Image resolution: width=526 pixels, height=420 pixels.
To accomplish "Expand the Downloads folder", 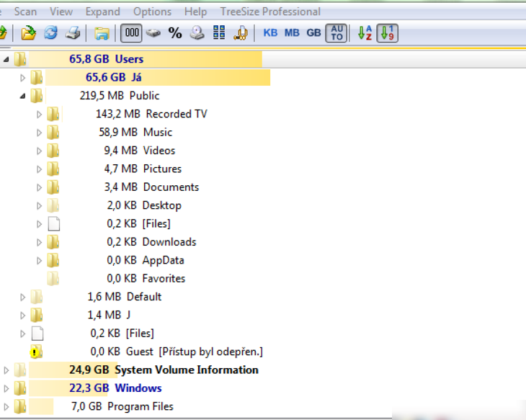I will click(39, 242).
